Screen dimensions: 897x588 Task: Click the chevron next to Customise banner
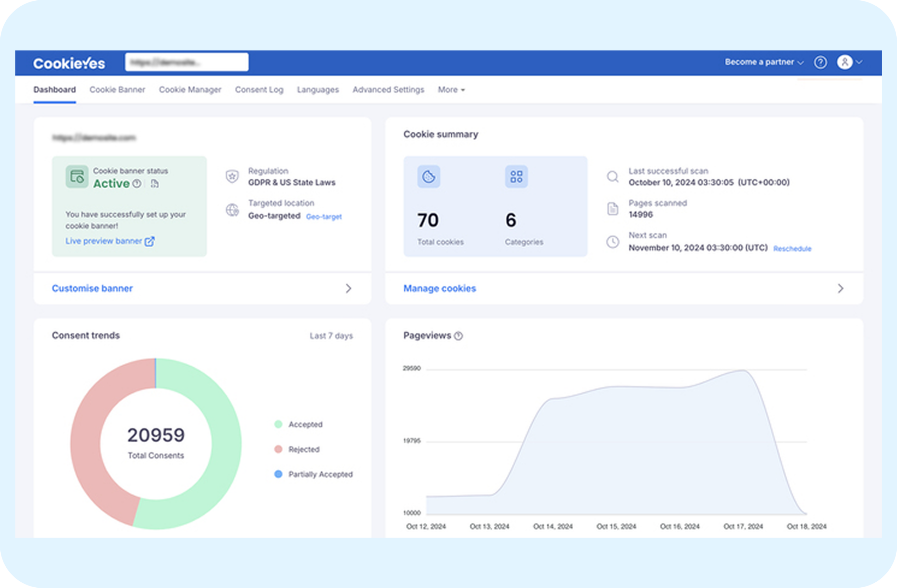[x=349, y=289]
